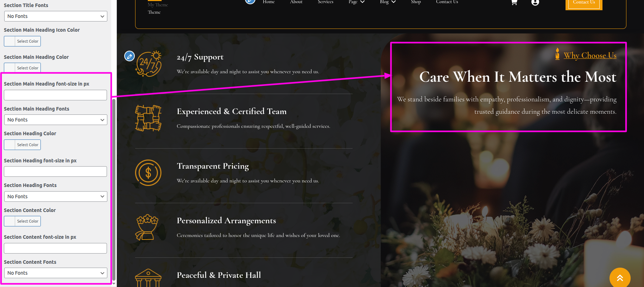
Task: Click the scroll-to-top double chevron button
Action: coord(620,278)
